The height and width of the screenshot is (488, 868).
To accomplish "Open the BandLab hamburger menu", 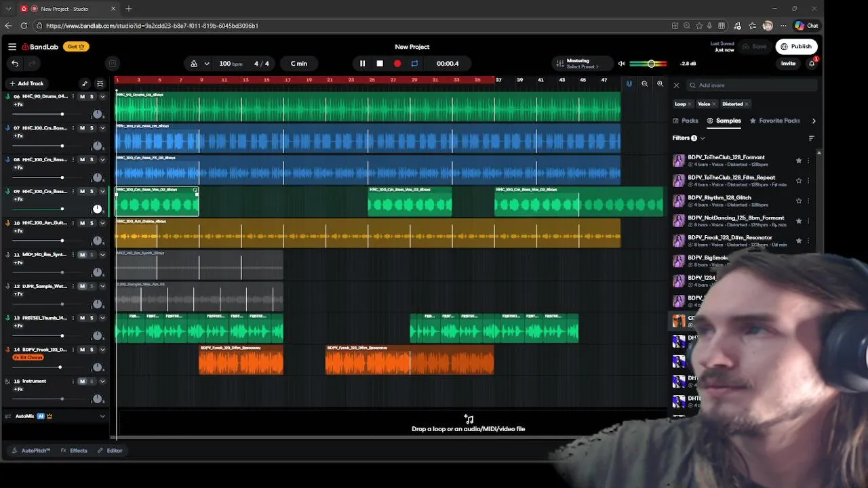I will tap(12, 47).
